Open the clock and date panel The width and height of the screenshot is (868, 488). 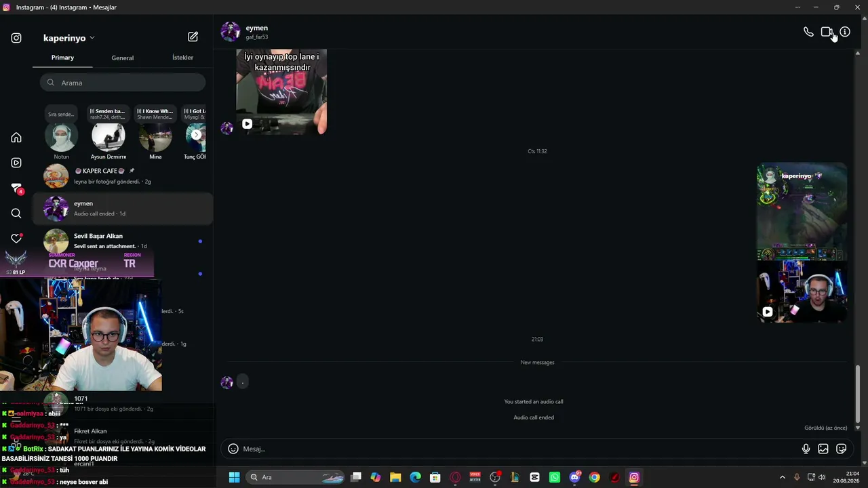(x=847, y=477)
